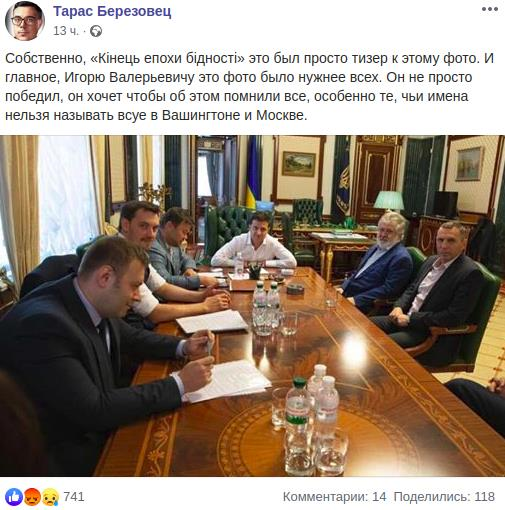505x510 pixels.
Task: Open the post via 13 ч. timestamp
Action: (66, 31)
